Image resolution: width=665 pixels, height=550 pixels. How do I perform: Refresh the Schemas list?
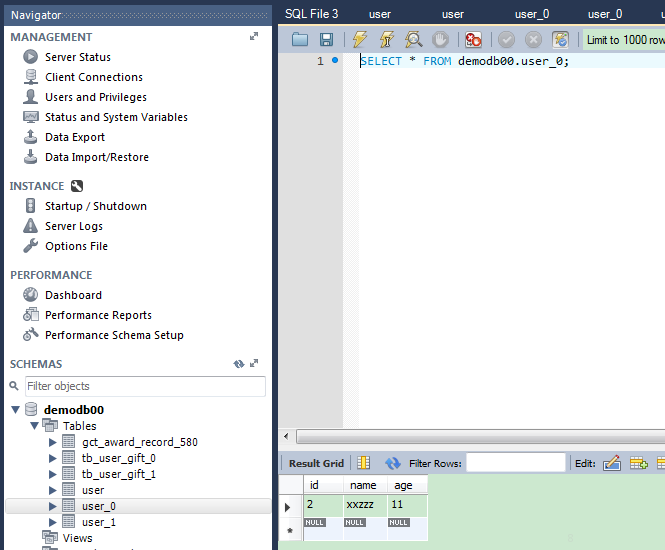[x=239, y=364]
